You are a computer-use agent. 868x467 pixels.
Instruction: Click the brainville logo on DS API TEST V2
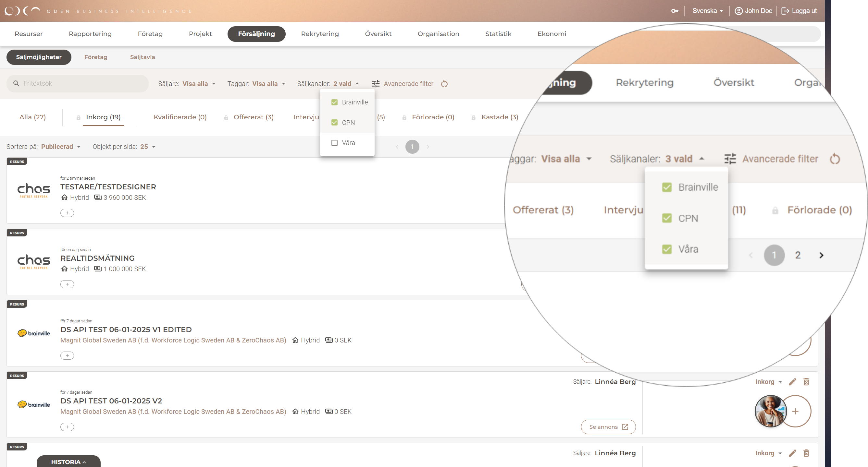pos(34,404)
